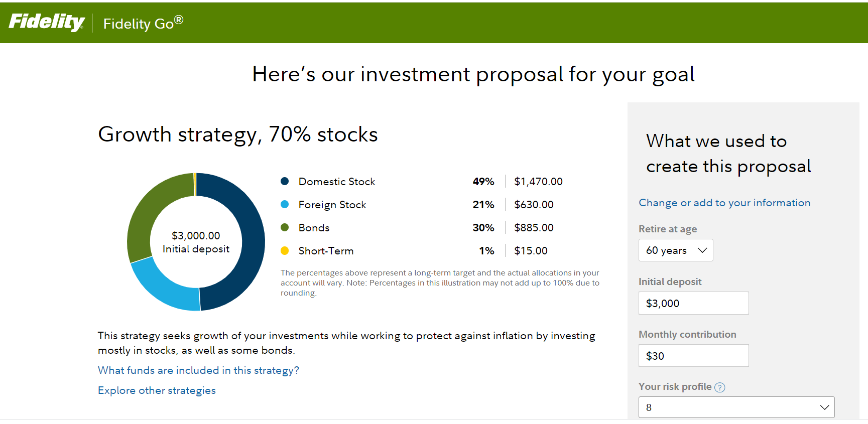Click Change or add to your information
The width and height of the screenshot is (868, 424).
724,203
